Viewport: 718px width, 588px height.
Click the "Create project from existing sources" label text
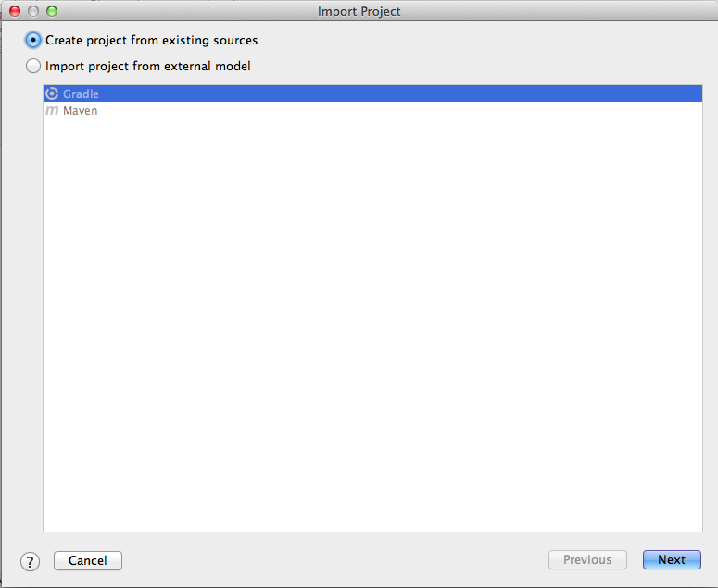click(x=151, y=41)
